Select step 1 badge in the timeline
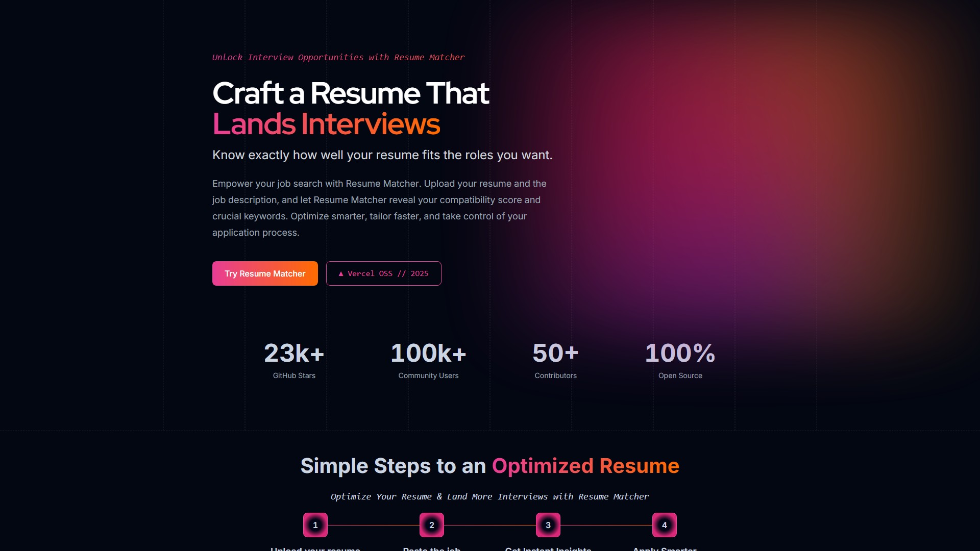This screenshot has width=980, height=551. click(315, 524)
